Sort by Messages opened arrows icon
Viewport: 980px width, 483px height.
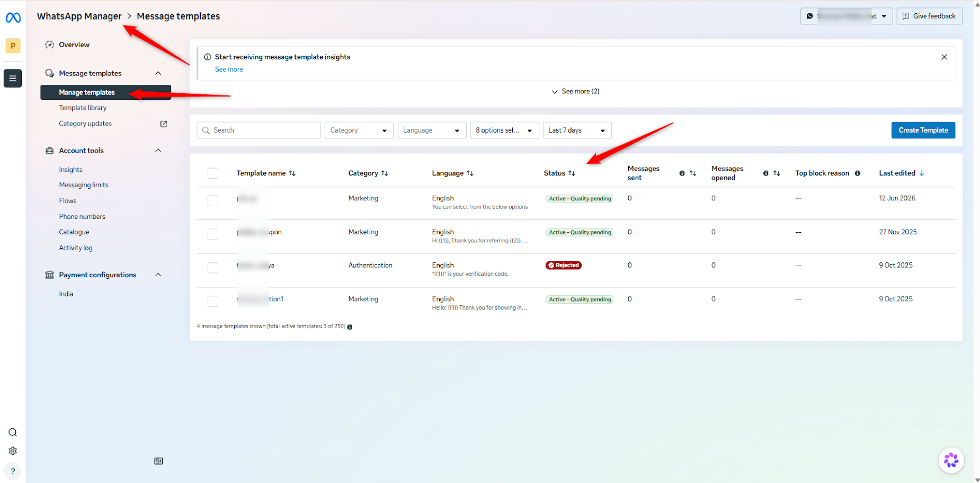click(777, 173)
